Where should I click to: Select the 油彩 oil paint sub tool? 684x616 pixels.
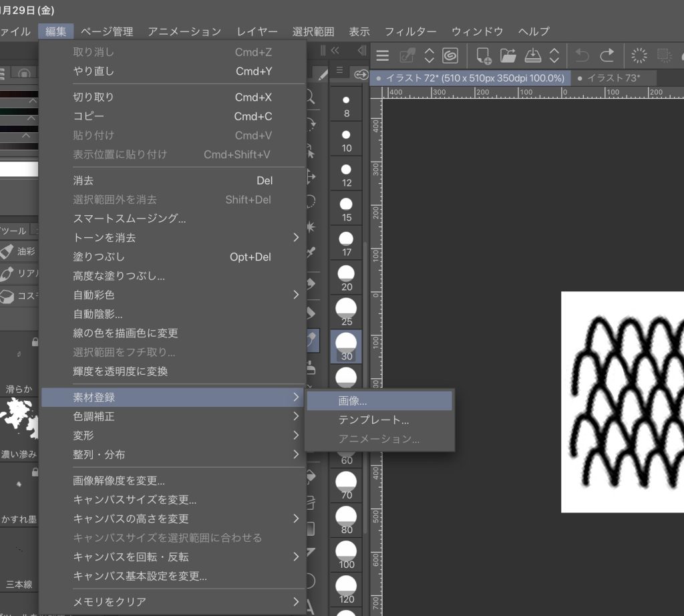click(19, 251)
